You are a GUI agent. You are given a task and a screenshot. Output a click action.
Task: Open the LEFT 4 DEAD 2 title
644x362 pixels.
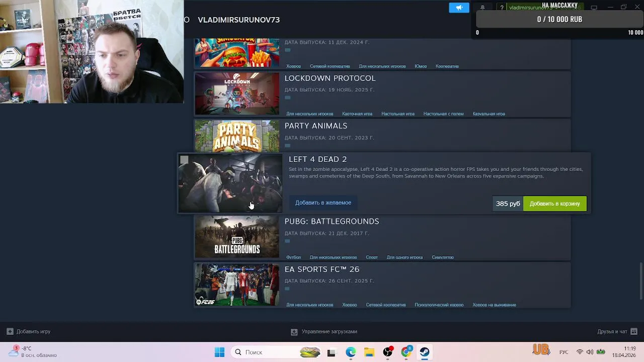(x=317, y=159)
